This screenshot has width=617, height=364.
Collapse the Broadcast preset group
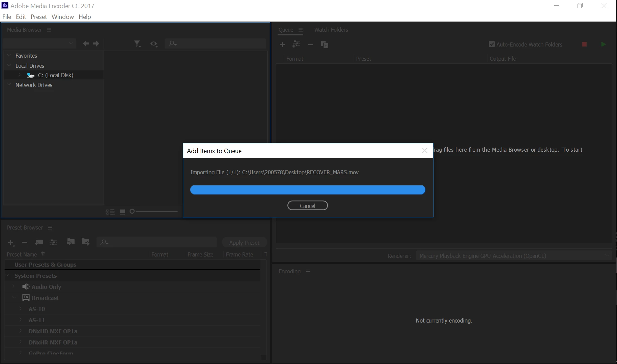point(14,297)
